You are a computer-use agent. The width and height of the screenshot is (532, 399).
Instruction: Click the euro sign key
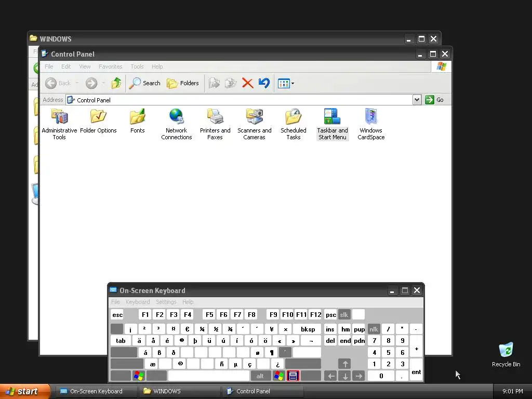click(187, 329)
